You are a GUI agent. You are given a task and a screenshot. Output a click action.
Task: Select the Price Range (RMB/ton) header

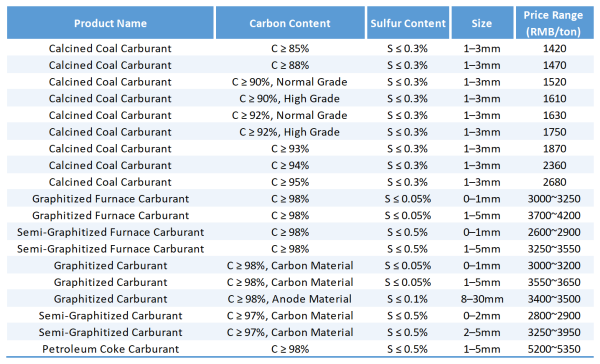tap(554, 23)
